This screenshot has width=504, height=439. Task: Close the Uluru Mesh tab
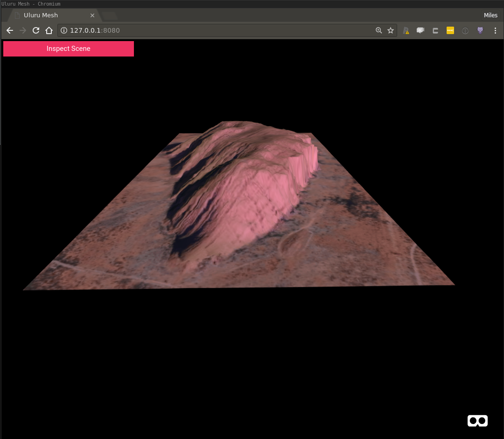(92, 15)
